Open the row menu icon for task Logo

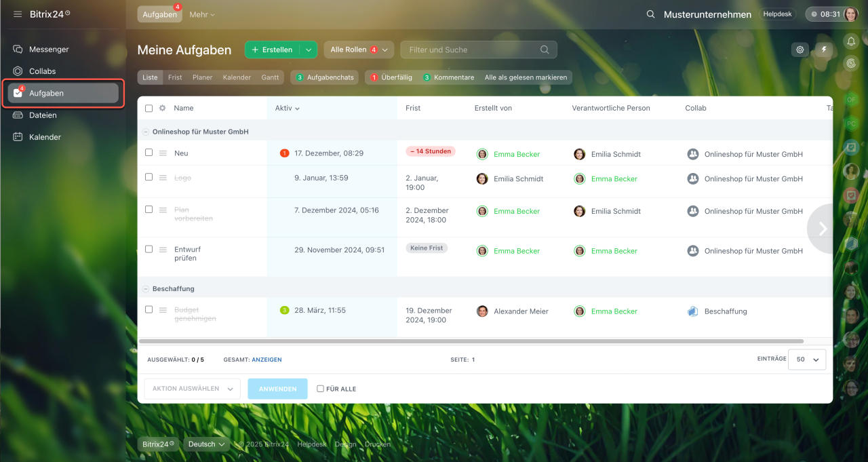[163, 178]
